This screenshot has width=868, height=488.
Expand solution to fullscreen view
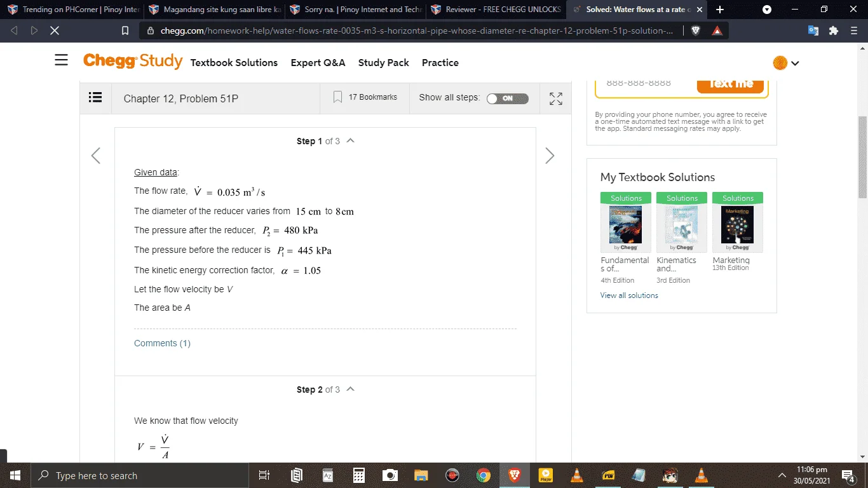(x=556, y=98)
